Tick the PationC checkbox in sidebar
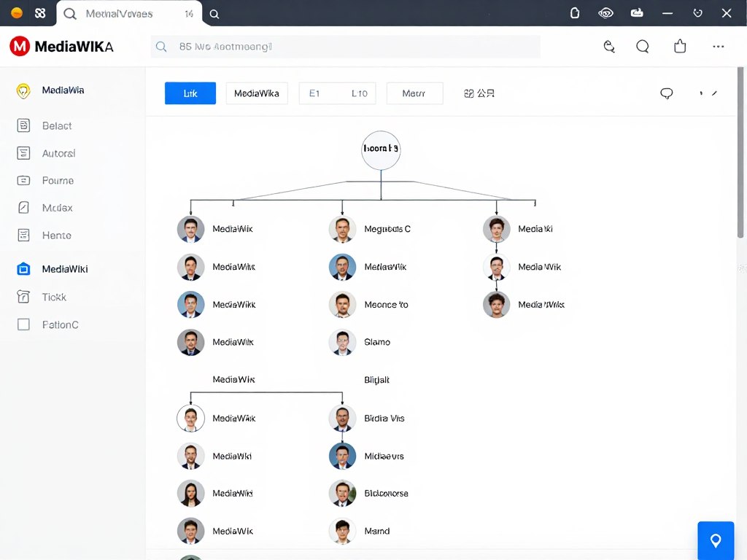The height and width of the screenshot is (560, 747). coord(23,324)
